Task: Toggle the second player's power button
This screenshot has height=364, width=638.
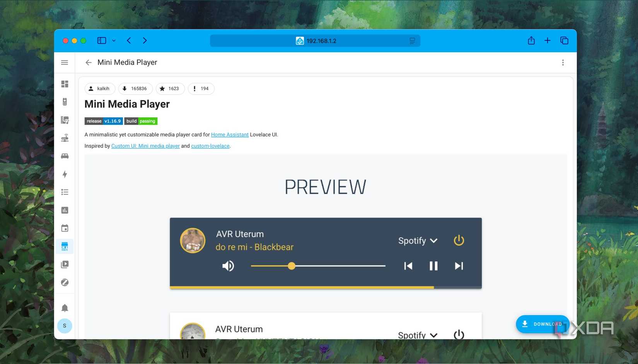Action: click(459, 335)
